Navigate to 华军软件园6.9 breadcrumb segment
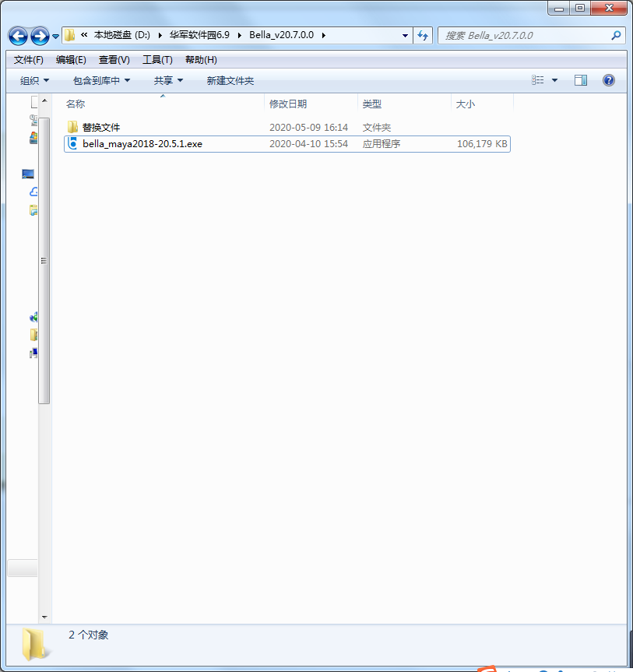633x672 pixels. 199,35
